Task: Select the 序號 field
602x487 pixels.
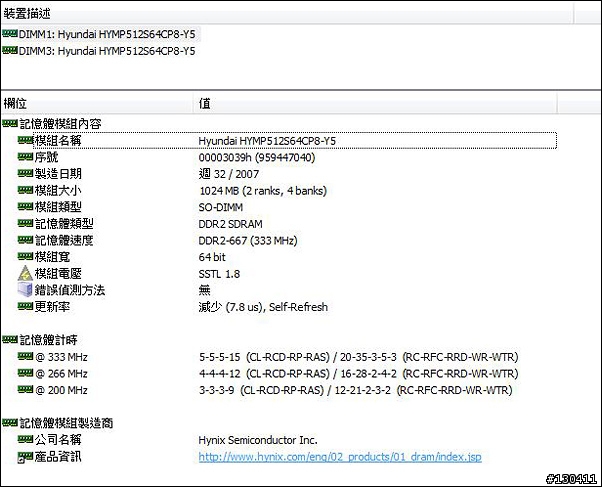Action: [x=46, y=157]
